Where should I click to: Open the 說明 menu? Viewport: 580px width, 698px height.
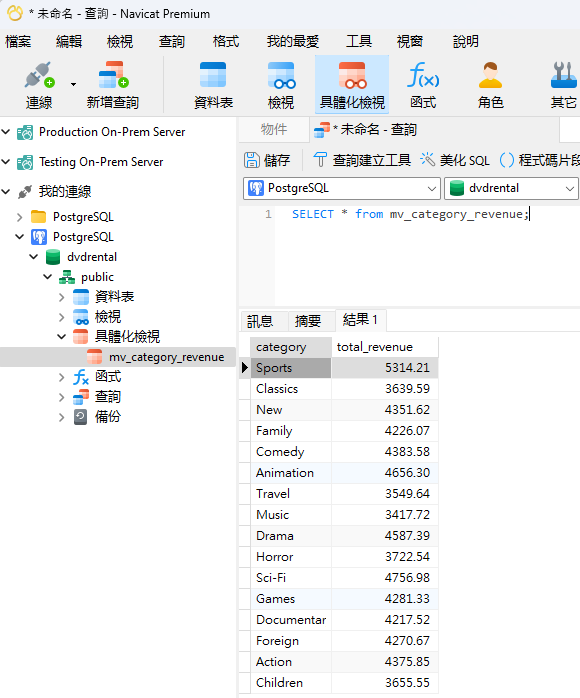pyautogui.click(x=466, y=41)
